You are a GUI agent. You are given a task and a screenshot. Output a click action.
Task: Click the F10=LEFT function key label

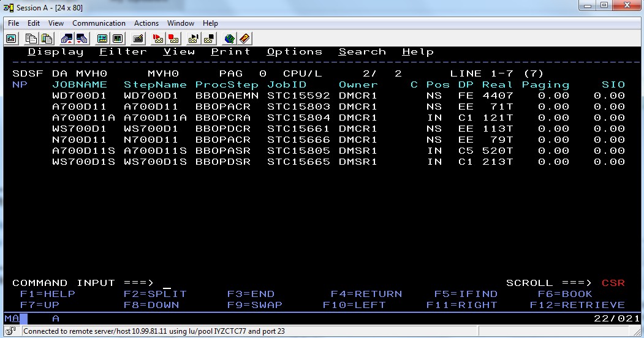pyautogui.click(x=354, y=305)
